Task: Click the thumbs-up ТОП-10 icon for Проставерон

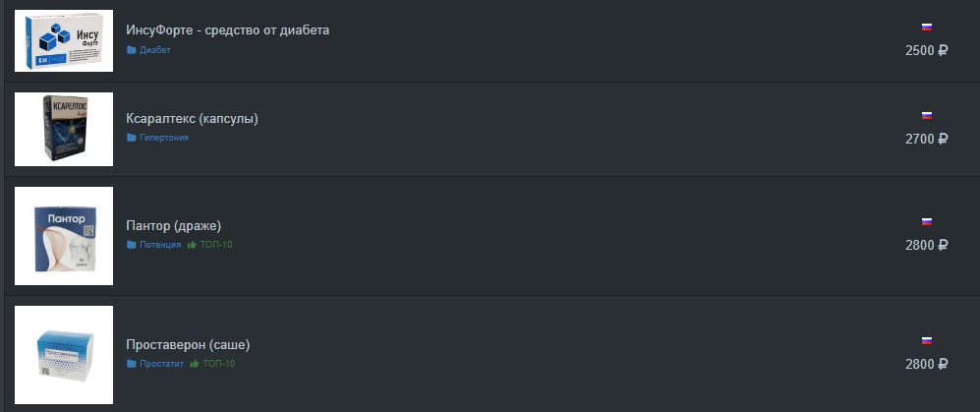Action: click(x=195, y=364)
